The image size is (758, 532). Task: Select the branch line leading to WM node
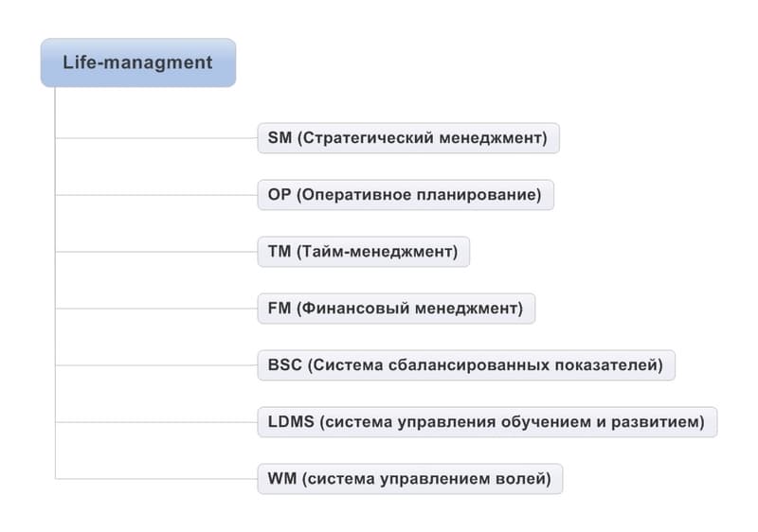coord(156,479)
